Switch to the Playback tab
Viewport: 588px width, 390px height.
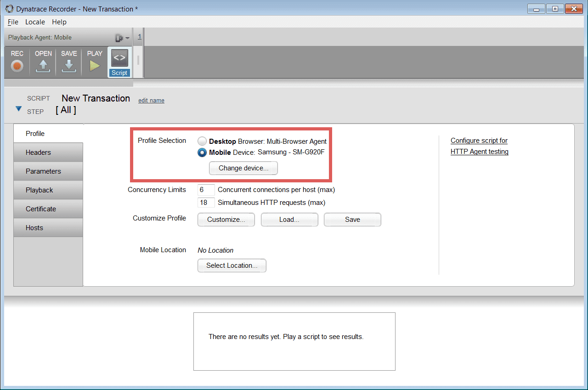(48, 190)
